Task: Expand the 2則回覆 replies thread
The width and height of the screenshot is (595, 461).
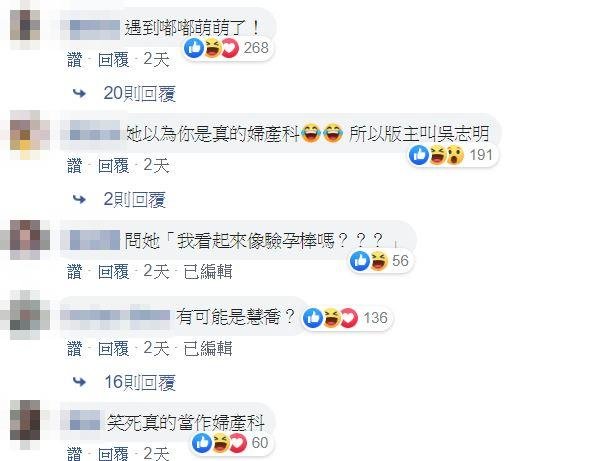Action: tap(134, 200)
